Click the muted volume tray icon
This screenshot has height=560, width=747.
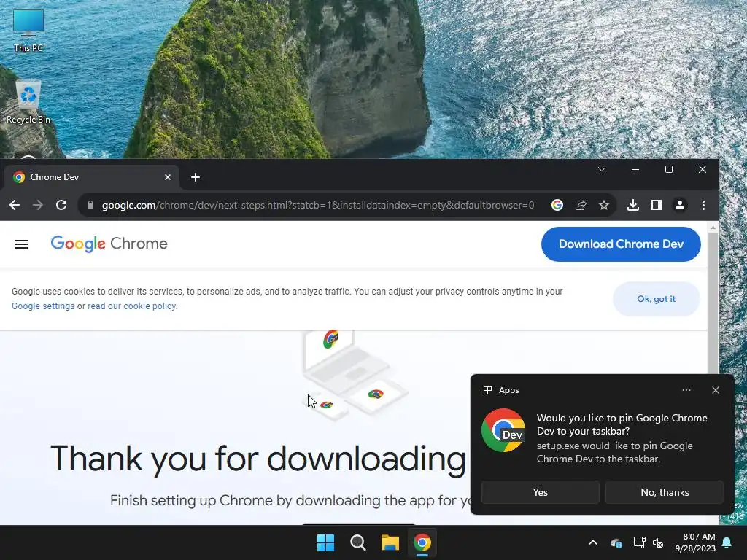[x=658, y=542]
